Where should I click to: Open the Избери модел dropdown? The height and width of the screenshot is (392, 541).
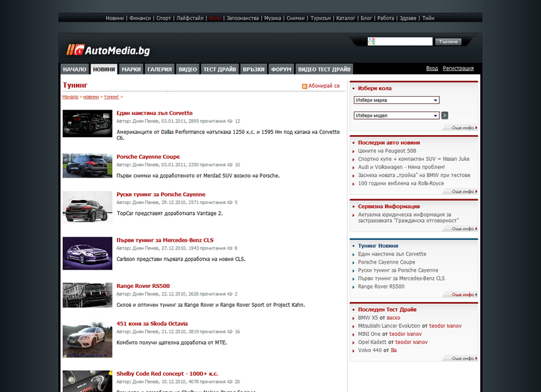pyautogui.click(x=396, y=116)
